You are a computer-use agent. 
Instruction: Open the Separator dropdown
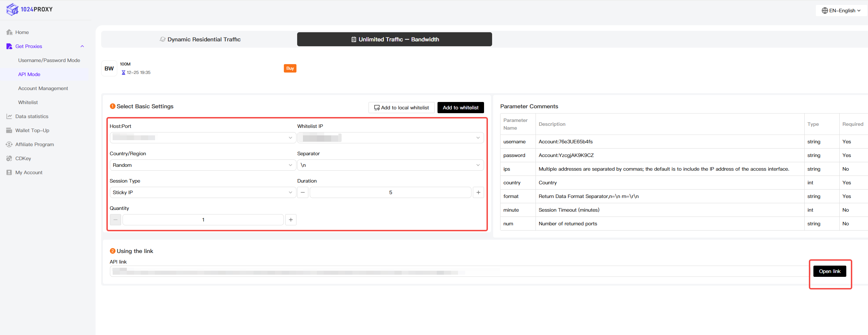pos(390,165)
